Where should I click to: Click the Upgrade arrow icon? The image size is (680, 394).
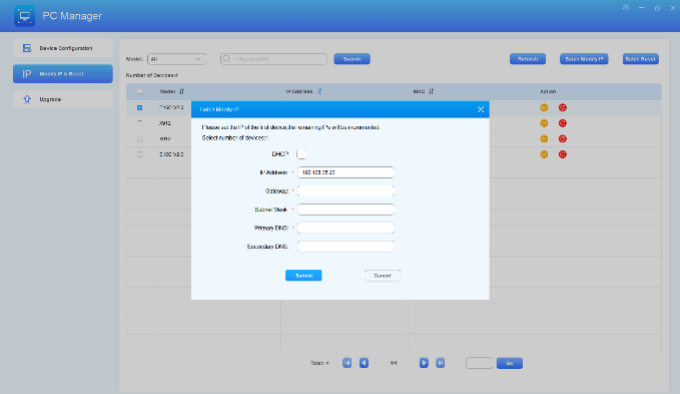point(27,99)
